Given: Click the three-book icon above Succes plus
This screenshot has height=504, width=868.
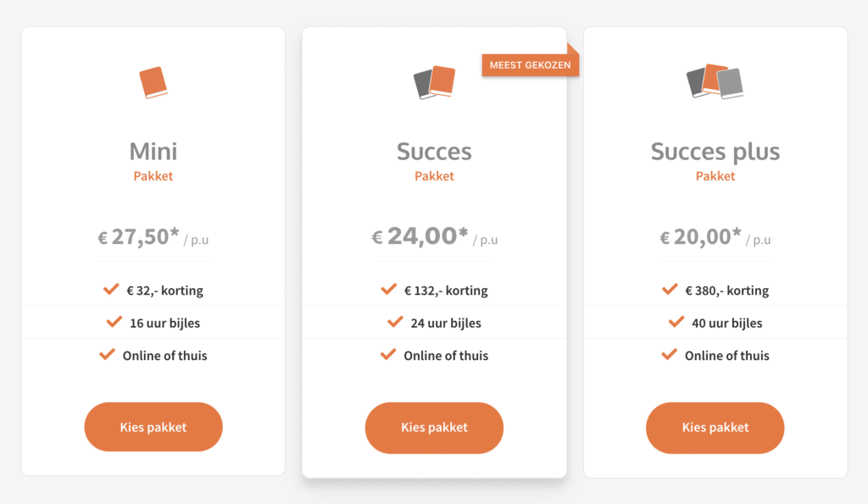Looking at the screenshot, I should [715, 82].
